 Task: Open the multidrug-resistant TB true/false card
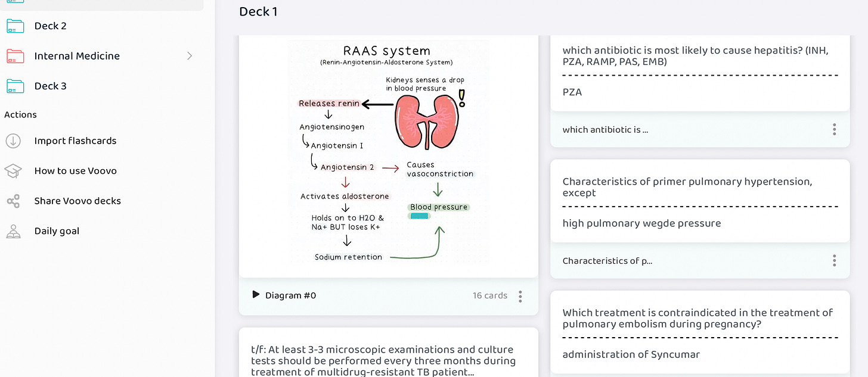pos(388,353)
